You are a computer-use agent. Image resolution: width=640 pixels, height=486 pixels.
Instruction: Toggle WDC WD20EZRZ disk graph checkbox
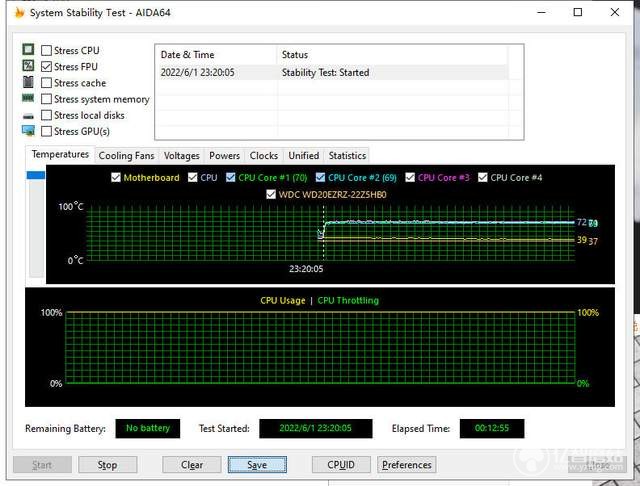[x=271, y=194]
